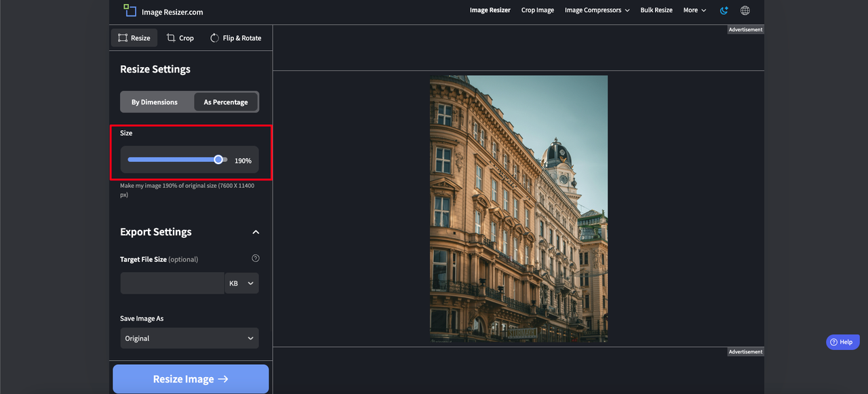Open the Image Resizer nav link
This screenshot has width=868, height=394.
[x=490, y=10]
